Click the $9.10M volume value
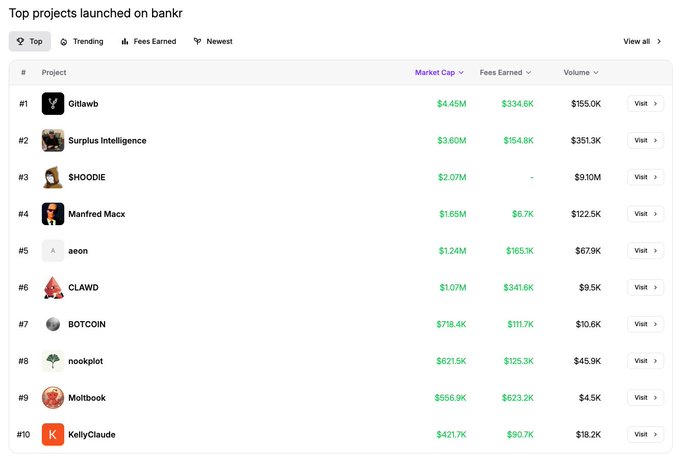 point(587,177)
